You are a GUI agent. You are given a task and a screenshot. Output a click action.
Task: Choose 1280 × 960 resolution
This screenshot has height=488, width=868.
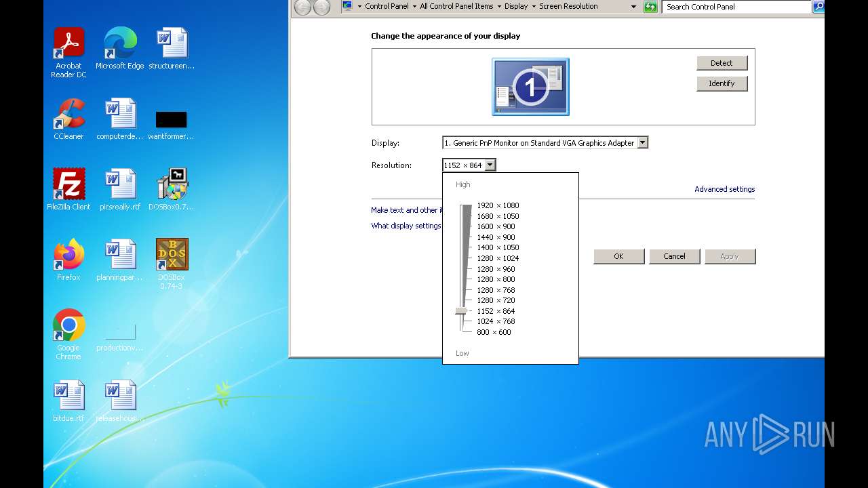click(496, 269)
